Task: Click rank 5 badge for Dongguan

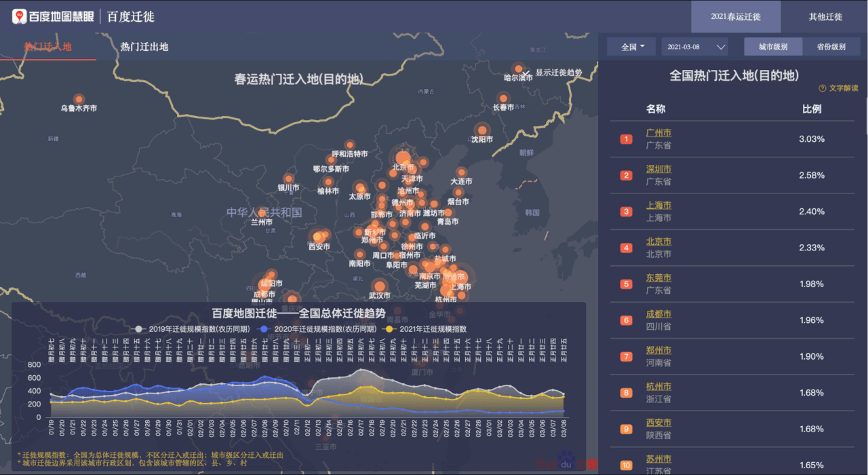Action: click(x=627, y=284)
